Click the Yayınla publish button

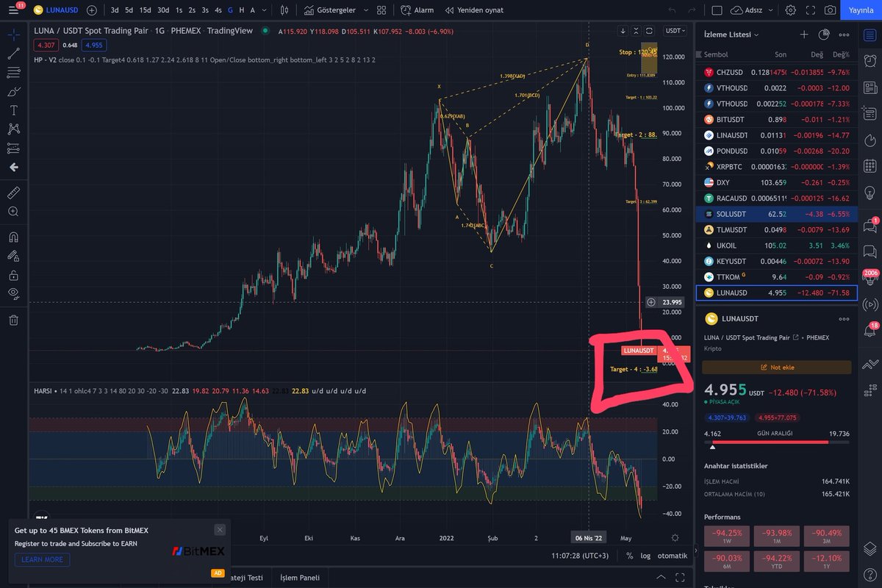pyautogui.click(x=861, y=10)
